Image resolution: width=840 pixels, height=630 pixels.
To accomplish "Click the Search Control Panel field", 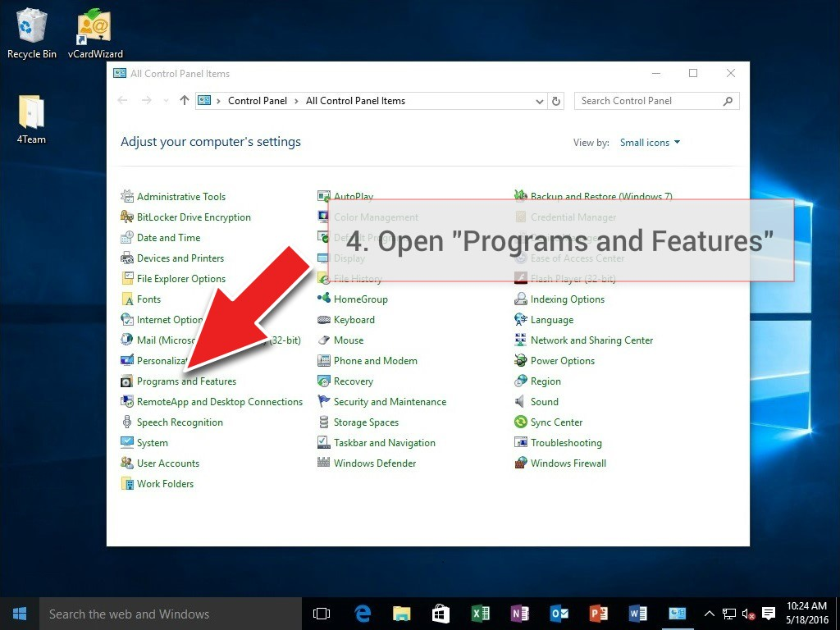I will point(648,101).
